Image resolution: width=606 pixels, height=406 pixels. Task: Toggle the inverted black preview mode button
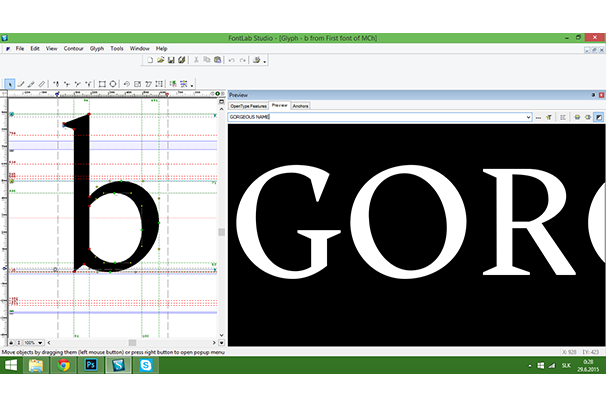598,117
